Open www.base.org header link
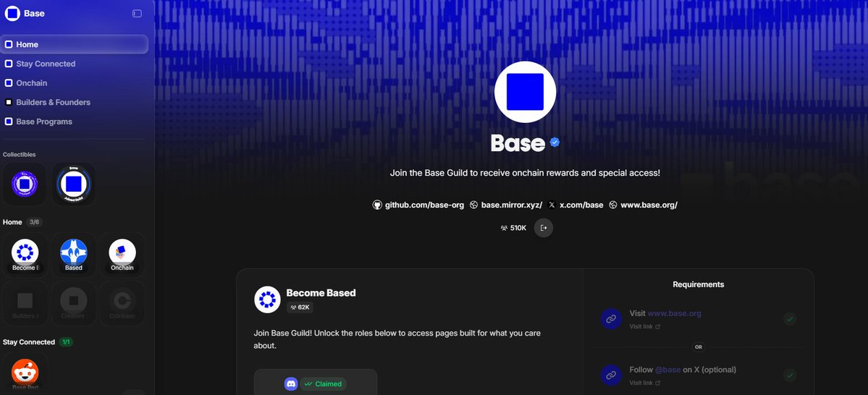The width and height of the screenshot is (868, 395). point(644,205)
